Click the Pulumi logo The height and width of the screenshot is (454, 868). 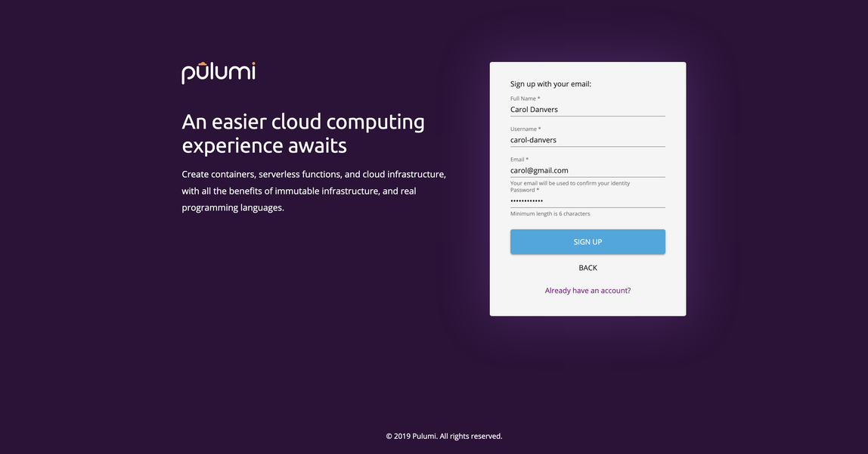tap(218, 72)
